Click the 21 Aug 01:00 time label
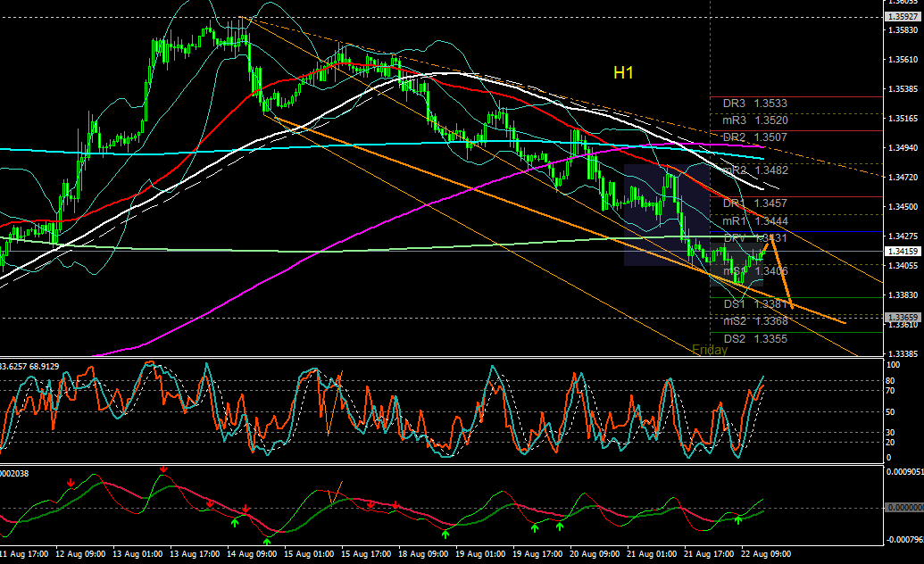The image size is (924, 564). 651,554
